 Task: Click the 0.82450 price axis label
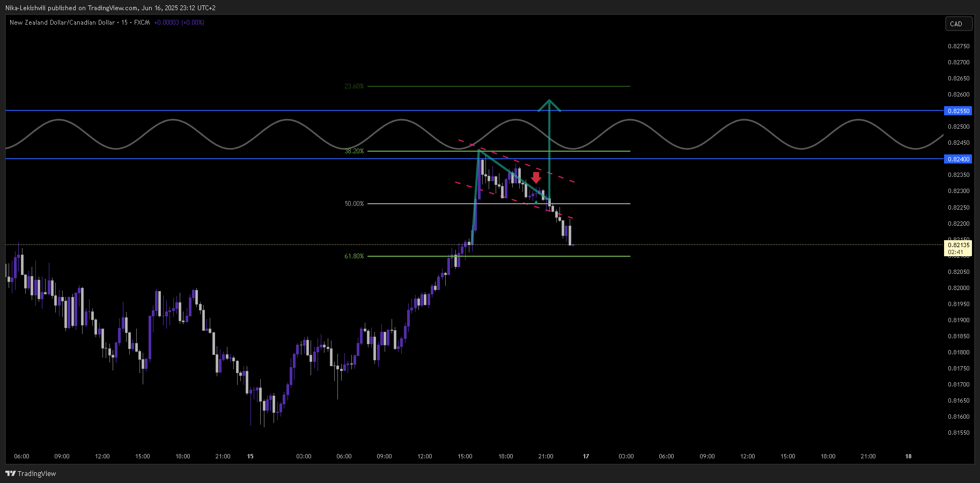coord(959,143)
